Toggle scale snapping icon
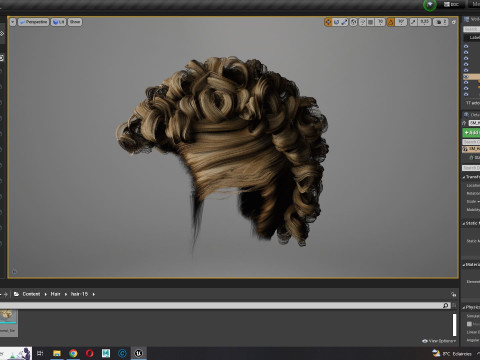Image resolution: width=480 pixels, height=360 pixels. (x=413, y=22)
